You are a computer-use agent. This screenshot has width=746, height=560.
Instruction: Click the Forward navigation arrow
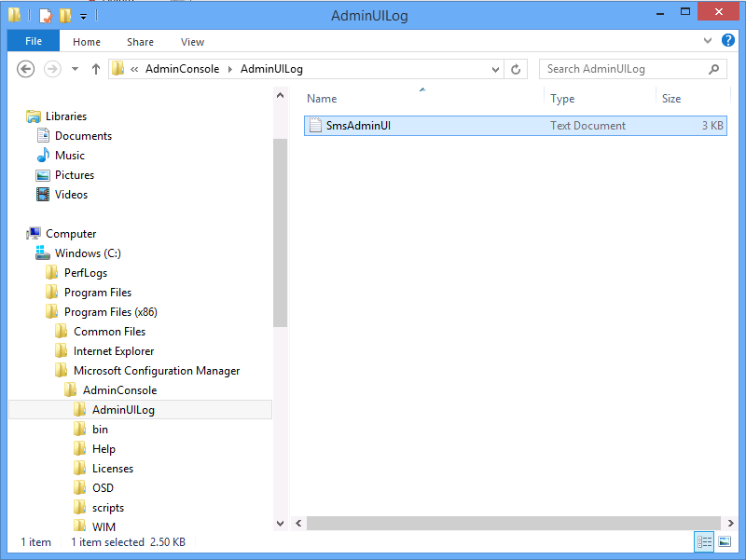pyautogui.click(x=52, y=69)
